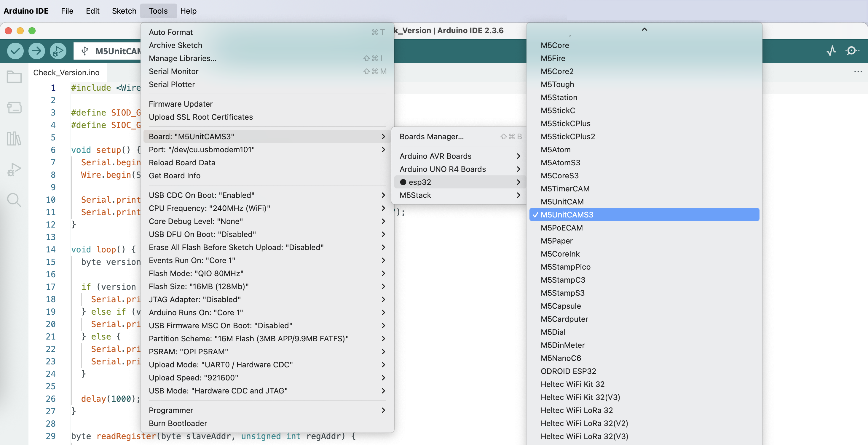Expand the Port submenu
The height and width of the screenshot is (445, 868).
tap(267, 150)
